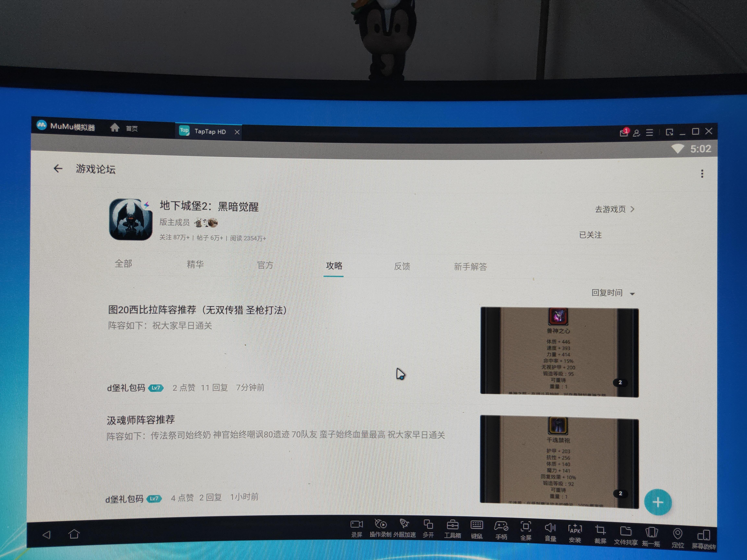747x560 pixels.
Task: Go back with the arrow beside 游戏论坛
Action: pos(58,169)
